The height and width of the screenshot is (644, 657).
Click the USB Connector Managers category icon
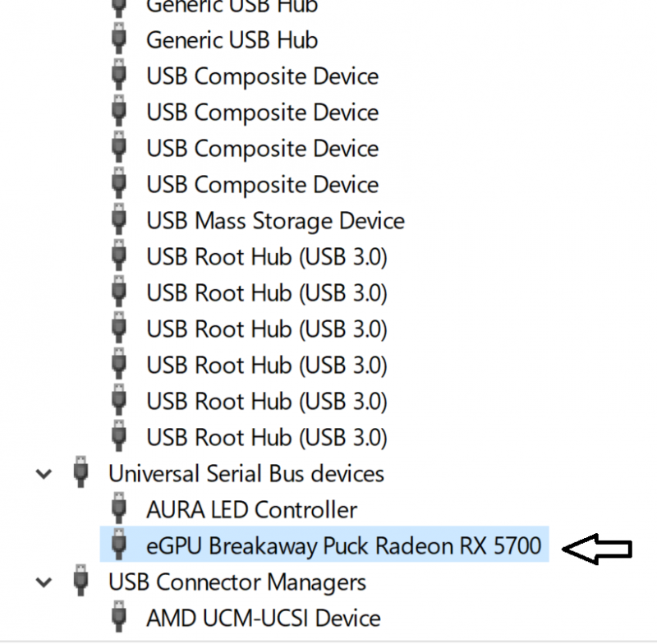click(80, 582)
